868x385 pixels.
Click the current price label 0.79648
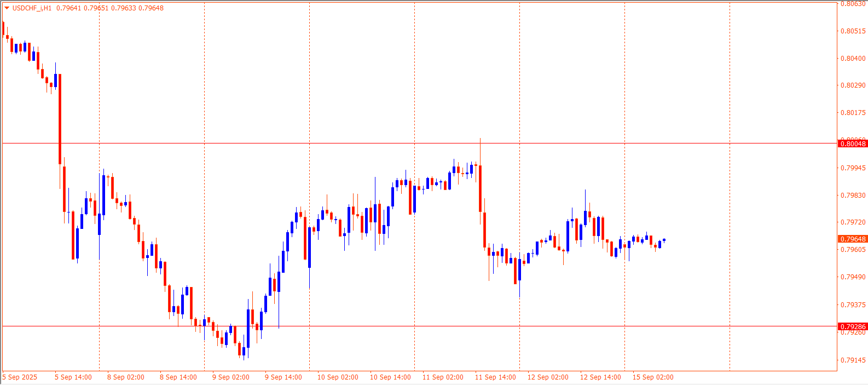pyautogui.click(x=853, y=239)
